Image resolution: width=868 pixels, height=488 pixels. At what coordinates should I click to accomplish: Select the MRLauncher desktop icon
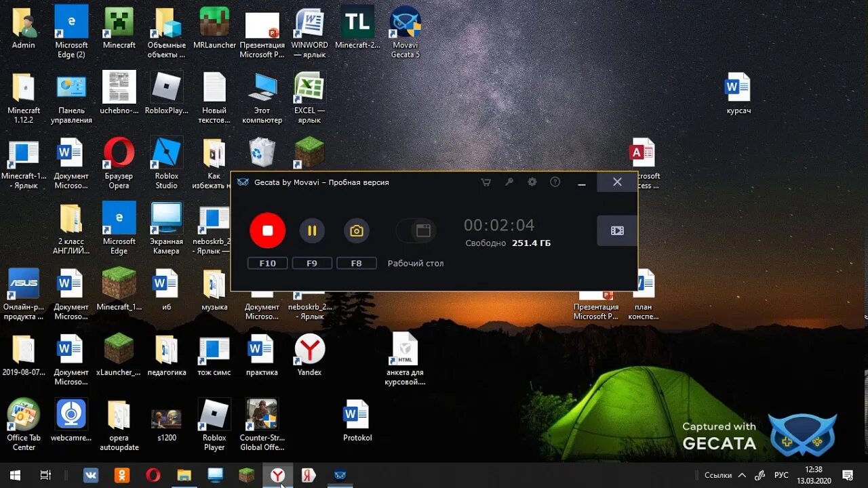pyautogui.click(x=214, y=28)
